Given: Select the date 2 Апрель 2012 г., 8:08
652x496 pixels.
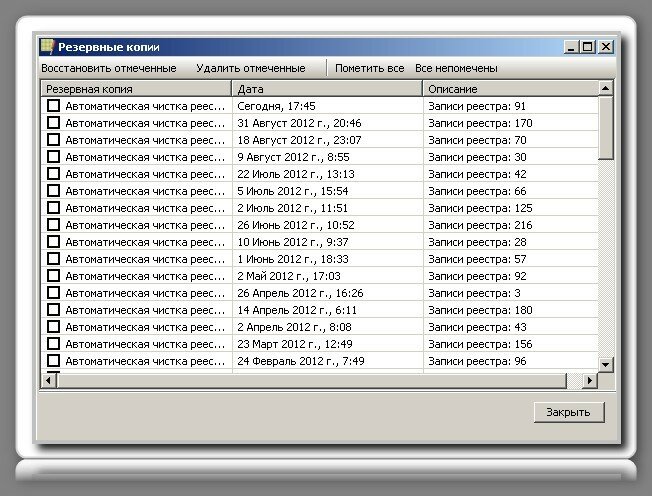Looking at the screenshot, I should pos(294,327).
